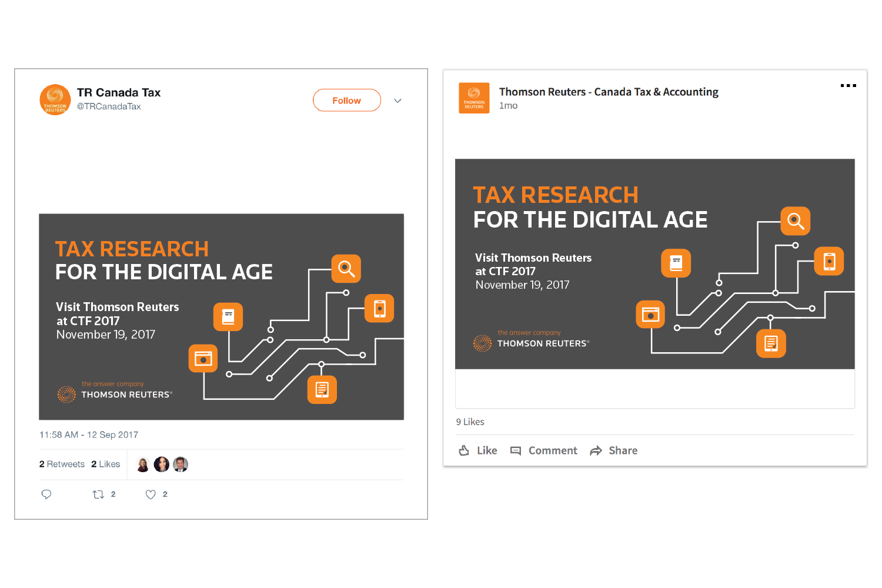Click the tweet timestamp 11:58 AM - 12 Sep 2017
This screenshot has height=588, width=882.
[89, 435]
